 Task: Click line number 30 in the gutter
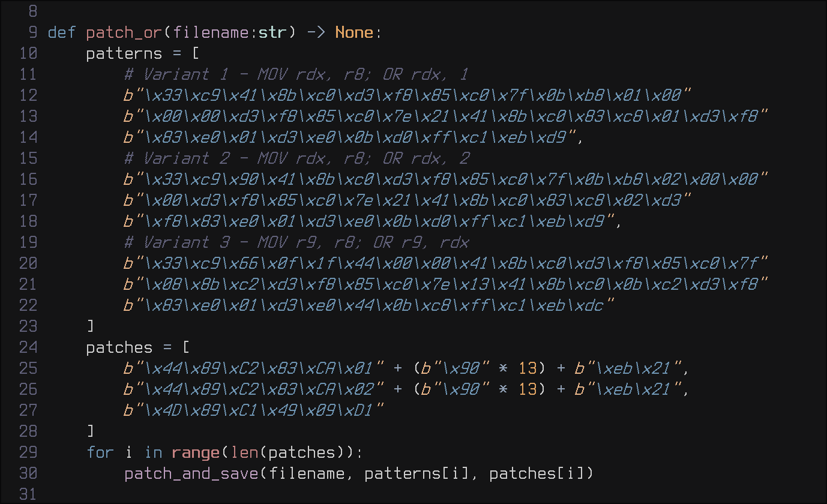coord(28,473)
